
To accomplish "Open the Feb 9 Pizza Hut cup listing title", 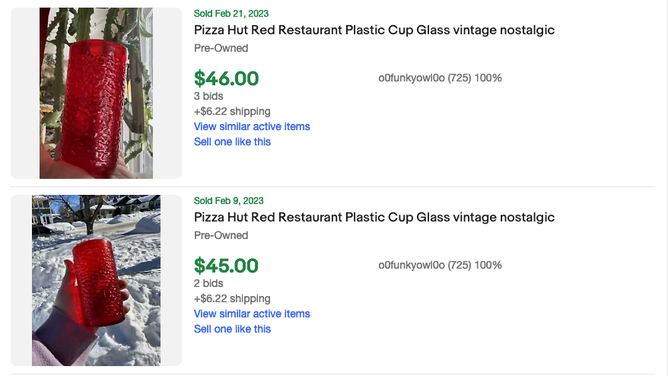I will [374, 218].
